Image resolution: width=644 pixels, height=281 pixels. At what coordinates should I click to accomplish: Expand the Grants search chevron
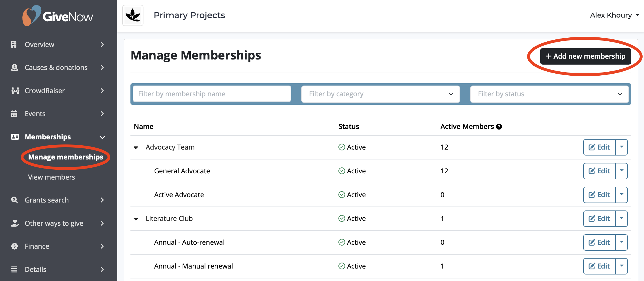click(102, 200)
